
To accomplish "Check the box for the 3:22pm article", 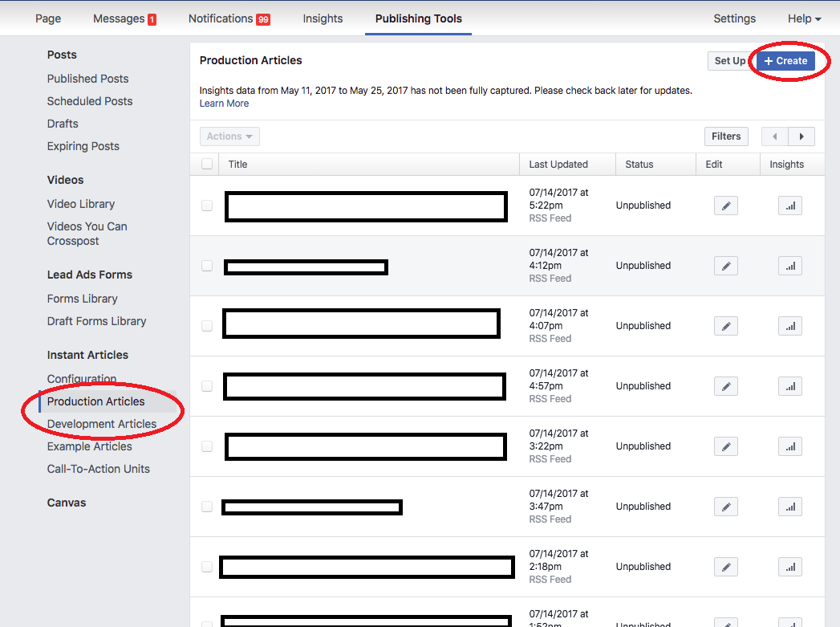I will (207, 446).
